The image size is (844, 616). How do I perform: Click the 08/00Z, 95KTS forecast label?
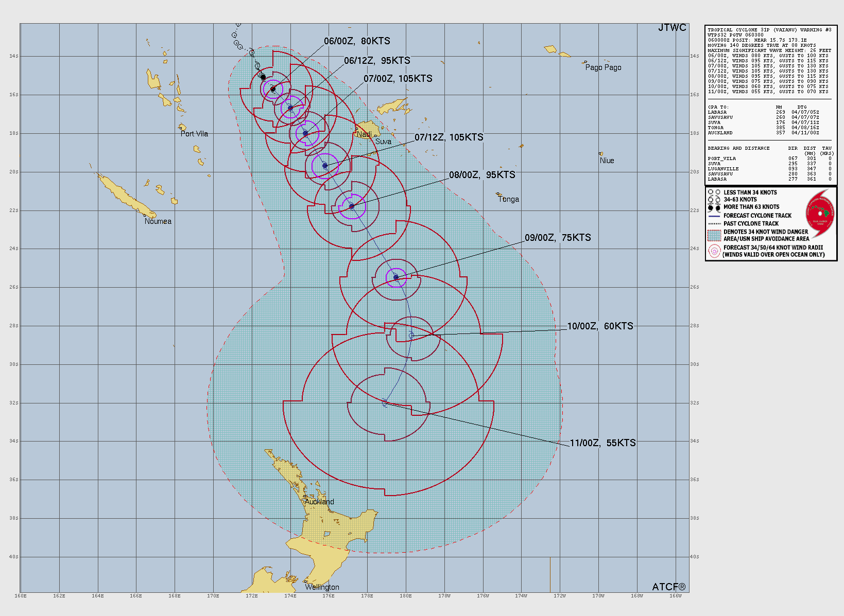(482, 175)
